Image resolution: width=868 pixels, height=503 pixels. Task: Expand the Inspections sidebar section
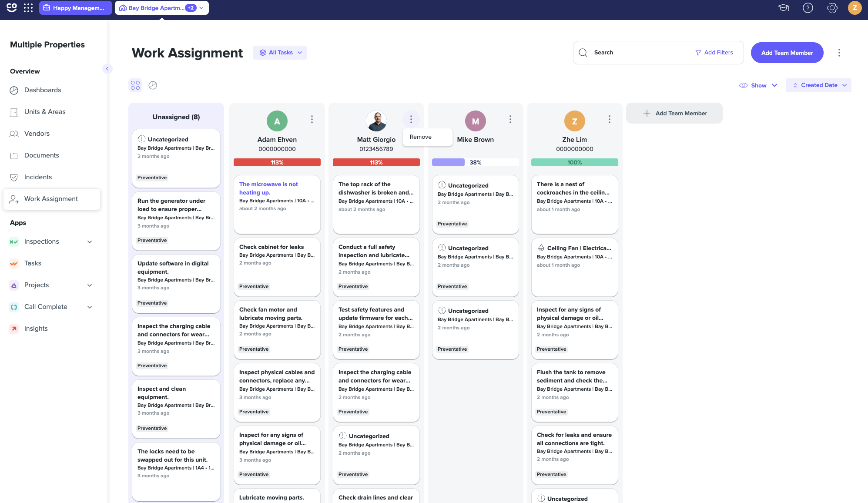click(x=90, y=242)
